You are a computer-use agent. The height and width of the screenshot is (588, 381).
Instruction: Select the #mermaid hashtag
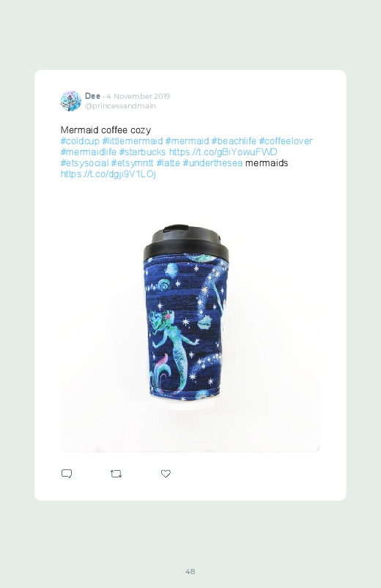point(187,141)
